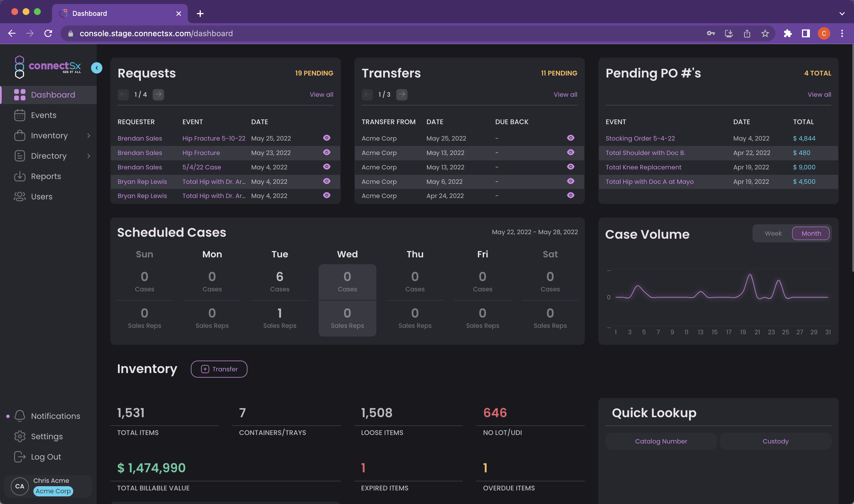Select the Catalog Number lookup tab

pos(661,441)
